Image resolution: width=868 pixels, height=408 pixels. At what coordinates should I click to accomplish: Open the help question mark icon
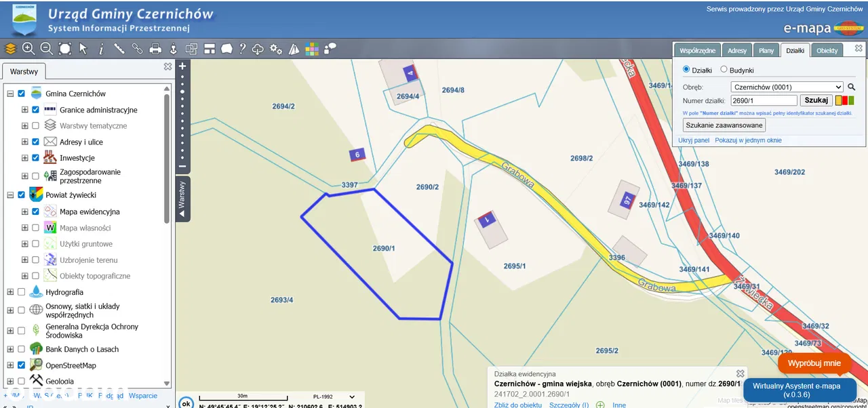click(242, 48)
